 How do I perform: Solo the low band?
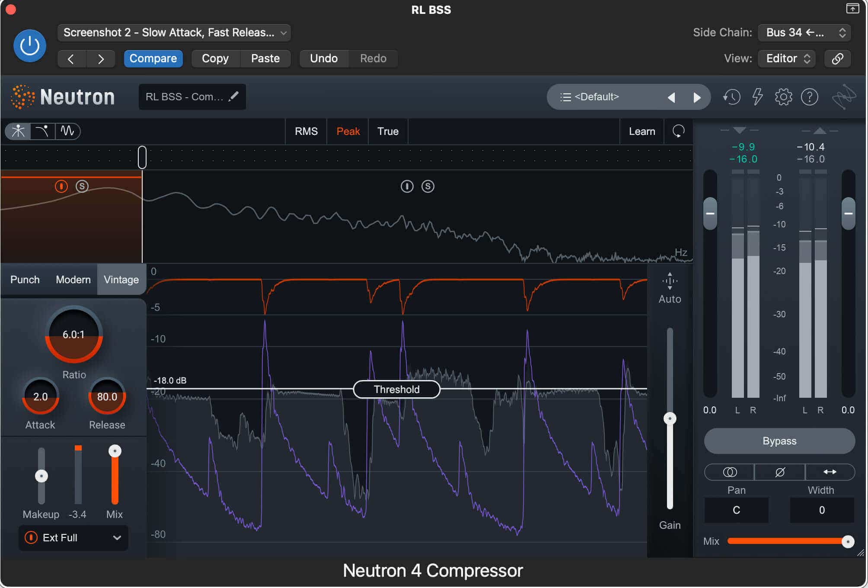[x=82, y=186]
